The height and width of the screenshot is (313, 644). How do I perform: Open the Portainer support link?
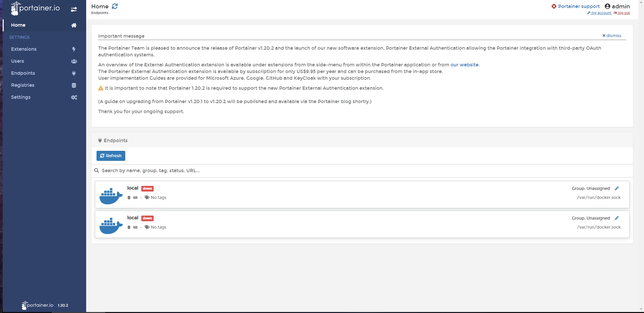[579, 6]
